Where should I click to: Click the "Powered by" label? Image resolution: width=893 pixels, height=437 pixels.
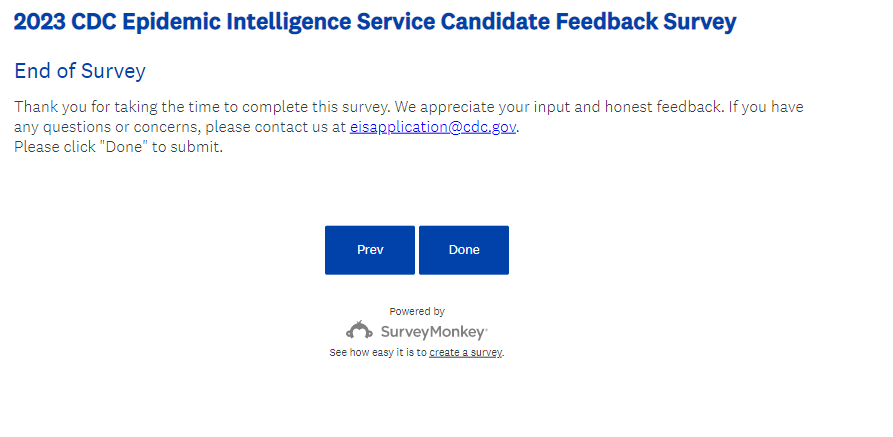[x=417, y=312]
